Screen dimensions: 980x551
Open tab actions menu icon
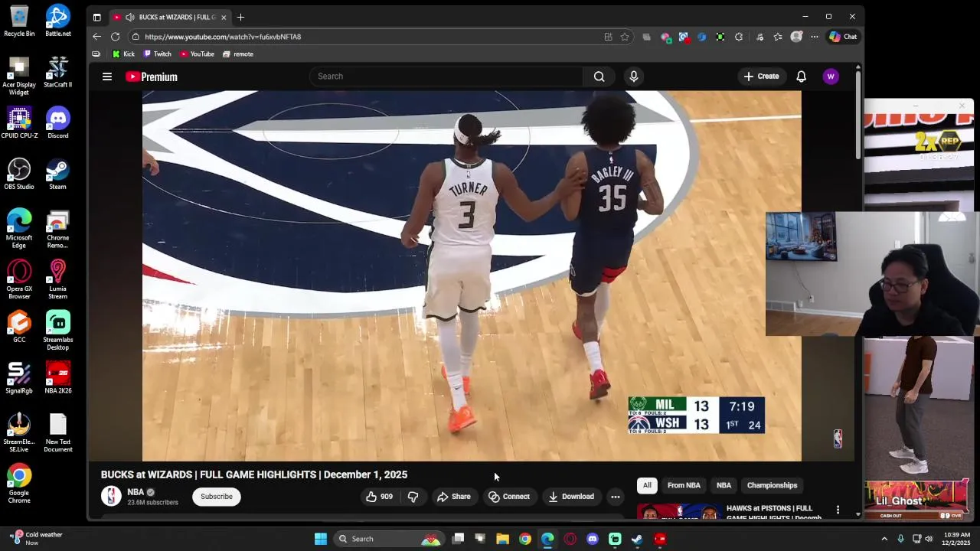coord(96,17)
